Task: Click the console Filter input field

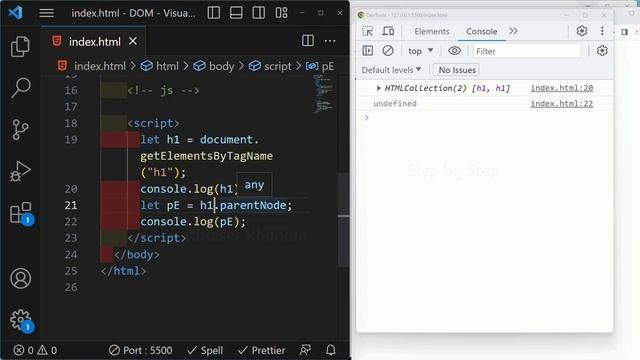Action: (526, 51)
